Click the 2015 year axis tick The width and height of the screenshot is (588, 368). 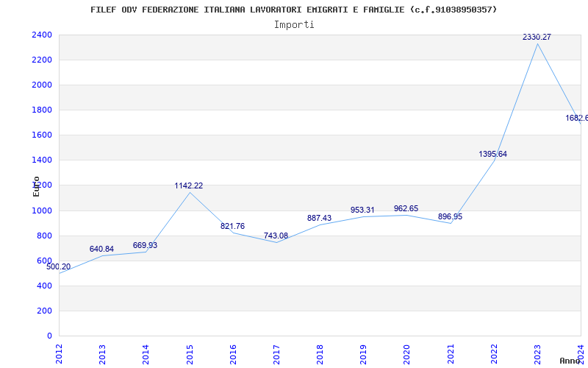pyautogui.click(x=190, y=353)
